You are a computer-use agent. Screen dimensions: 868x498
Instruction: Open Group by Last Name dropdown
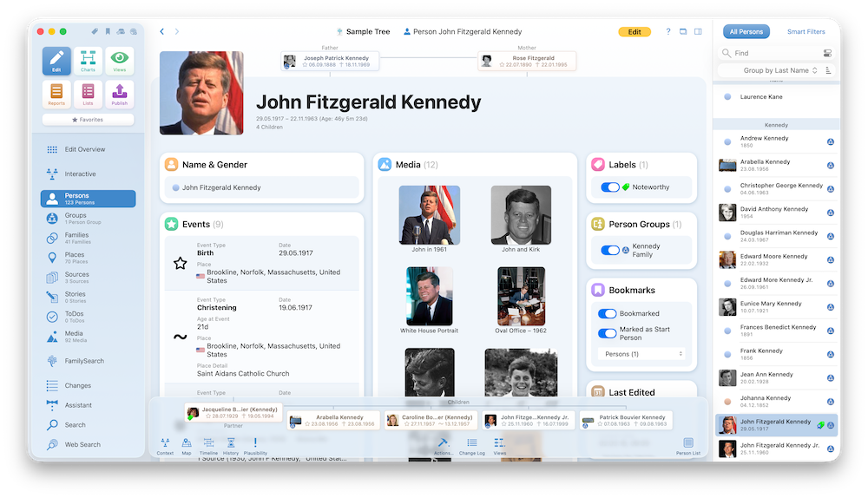[780, 70]
